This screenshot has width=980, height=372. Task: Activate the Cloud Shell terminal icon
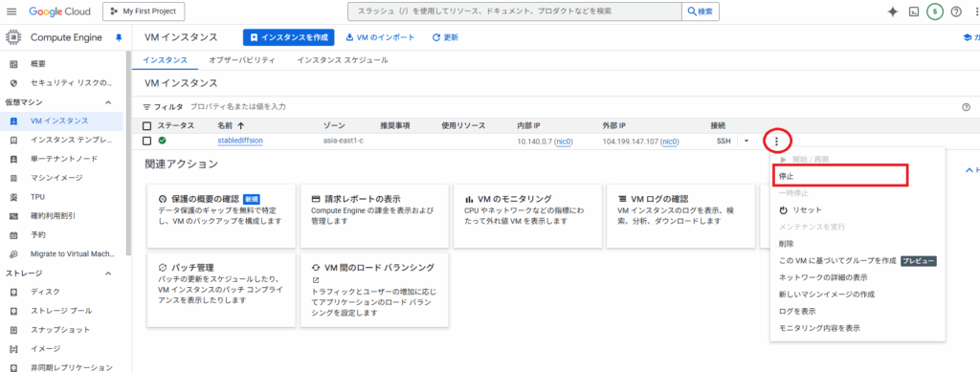click(914, 11)
